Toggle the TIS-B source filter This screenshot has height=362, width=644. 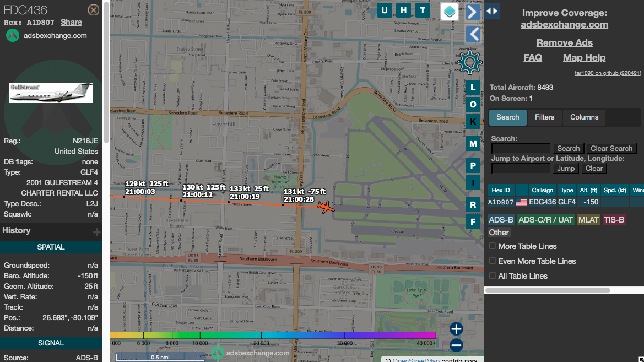[614, 220]
